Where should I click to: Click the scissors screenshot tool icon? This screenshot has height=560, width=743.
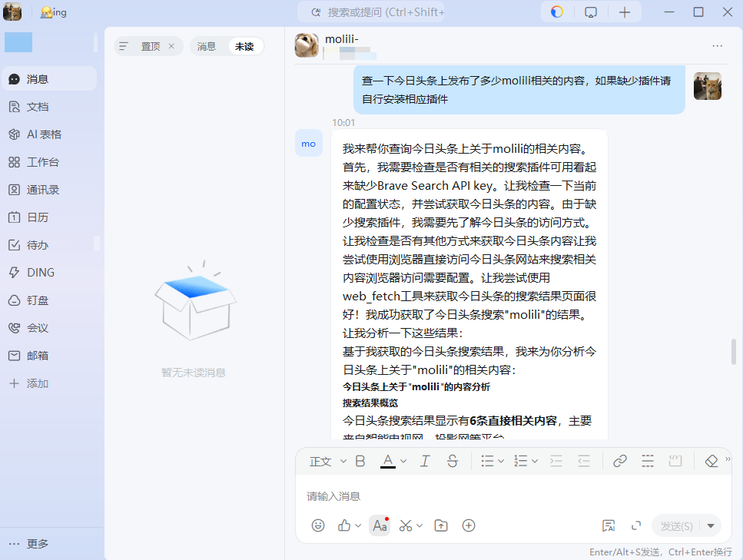406,525
